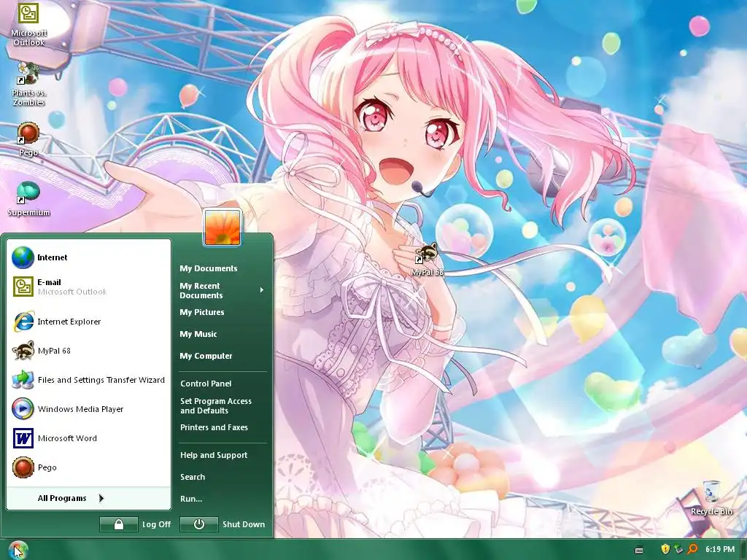The image size is (747, 560).
Task: Click the on-screen keyboard tray icon
Action: [639, 550]
